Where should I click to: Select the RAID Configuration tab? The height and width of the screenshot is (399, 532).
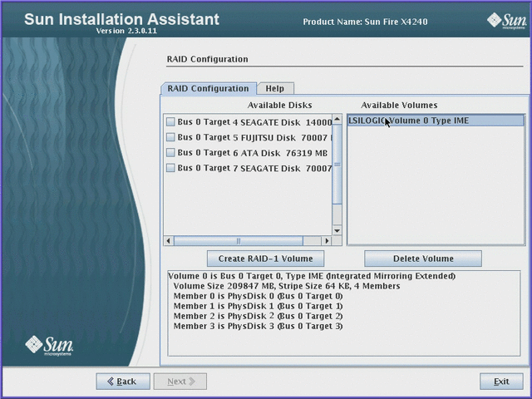click(x=209, y=89)
